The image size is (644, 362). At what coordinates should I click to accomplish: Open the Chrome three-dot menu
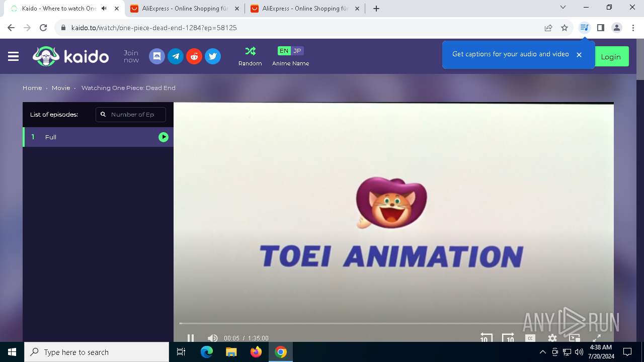[x=633, y=28]
